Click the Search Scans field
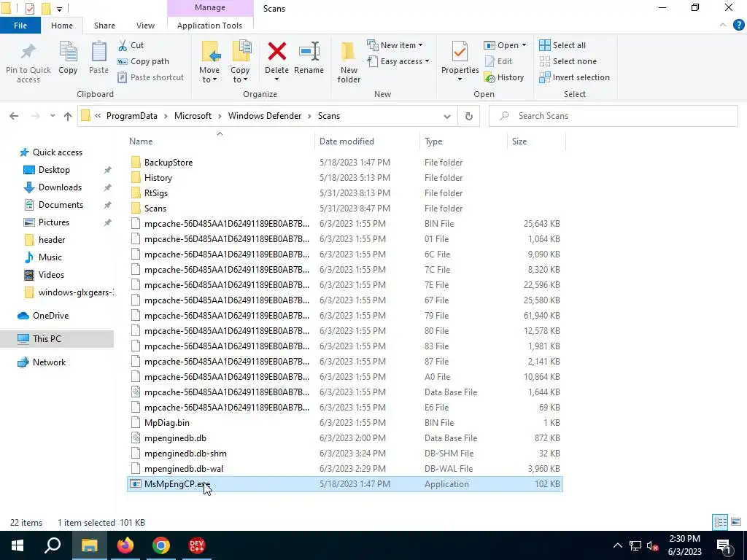The width and height of the screenshot is (747, 560). click(x=613, y=116)
